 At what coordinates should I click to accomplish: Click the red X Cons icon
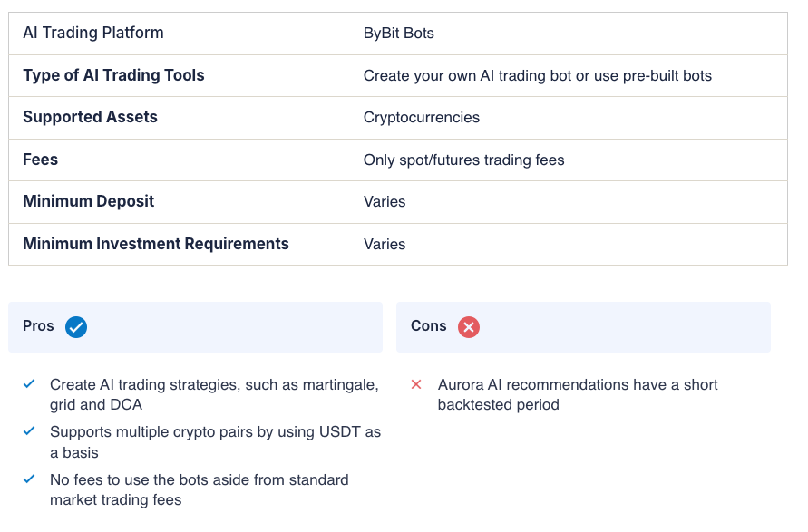[x=469, y=327]
